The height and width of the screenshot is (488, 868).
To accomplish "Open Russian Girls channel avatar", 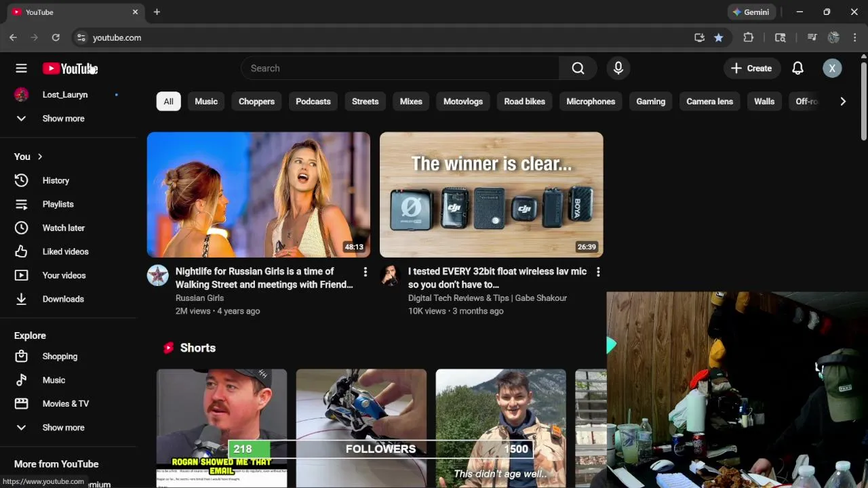I will 157,275.
